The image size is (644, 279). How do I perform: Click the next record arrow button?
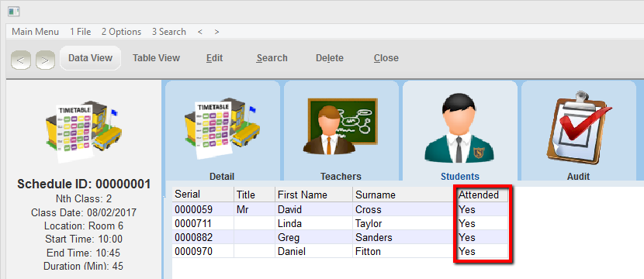point(45,61)
